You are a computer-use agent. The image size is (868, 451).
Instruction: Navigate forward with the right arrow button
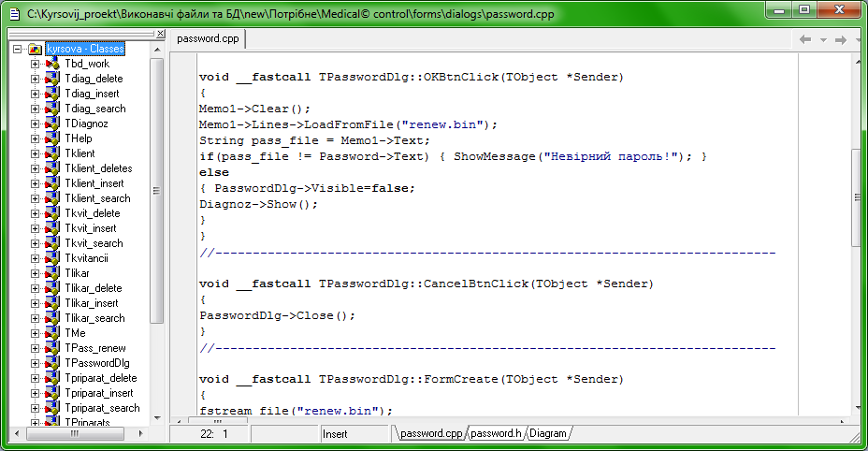841,39
